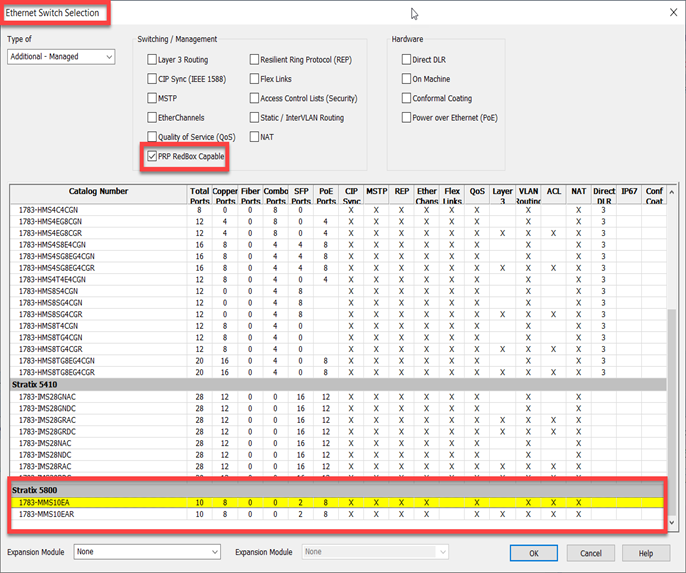This screenshot has height=573, width=686.
Task: Click the ACL column header
Action: (x=553, y=195)
